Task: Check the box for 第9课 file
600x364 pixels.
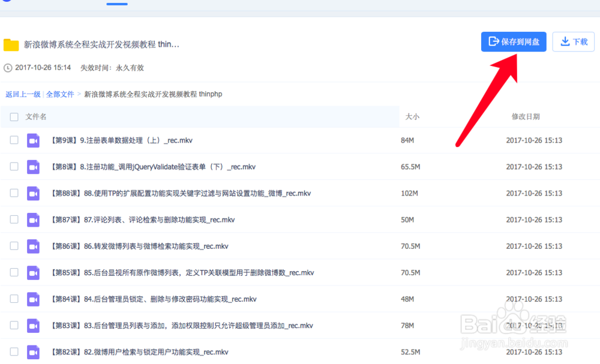Action: pos(14,140)
